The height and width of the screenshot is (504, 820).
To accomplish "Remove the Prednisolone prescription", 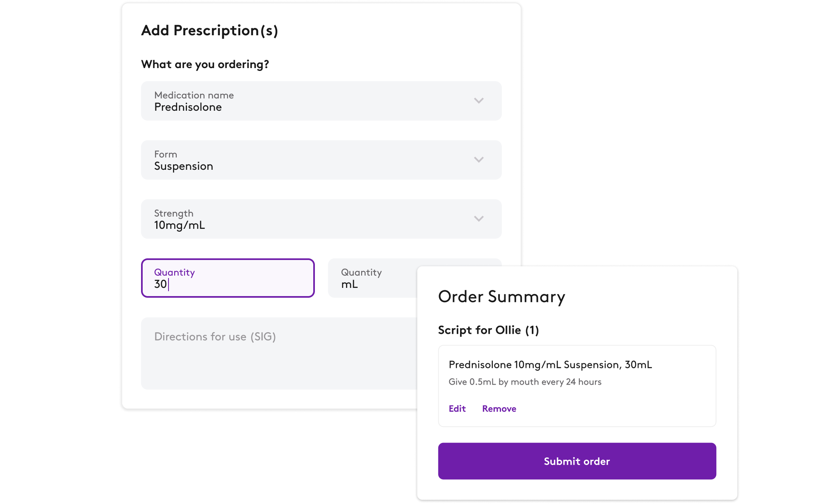I will click(x=499, y=408).
